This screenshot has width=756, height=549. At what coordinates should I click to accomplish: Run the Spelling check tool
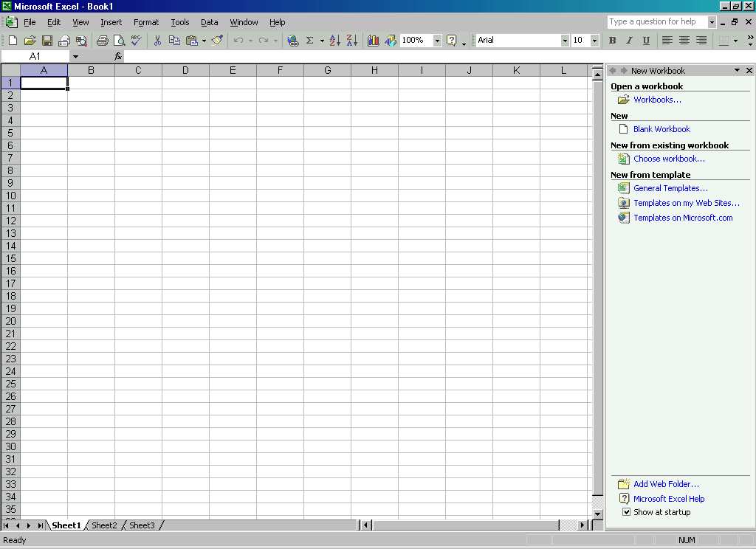coord(136,41)
